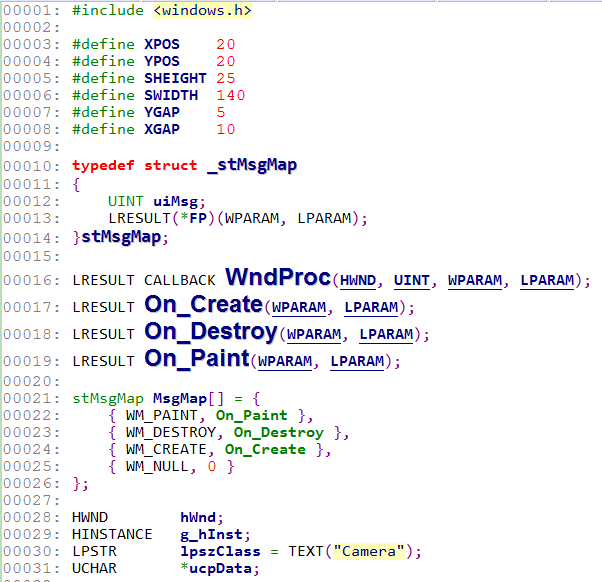Click the CALLBACK keyword on line 16

(x=180, y=280)
